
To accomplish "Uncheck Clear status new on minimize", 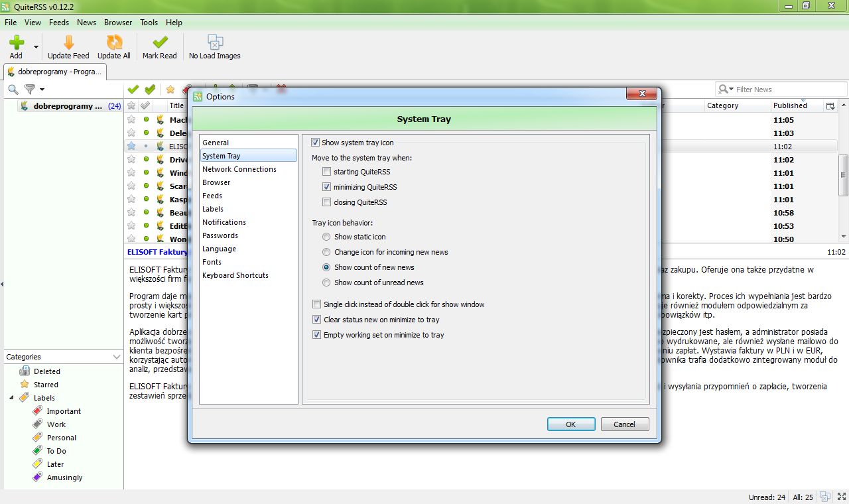I will pos(316,320).
